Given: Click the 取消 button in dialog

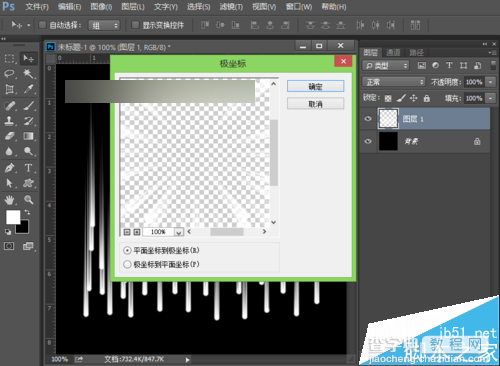Looking at the screenshot, I should coord(315,104).
